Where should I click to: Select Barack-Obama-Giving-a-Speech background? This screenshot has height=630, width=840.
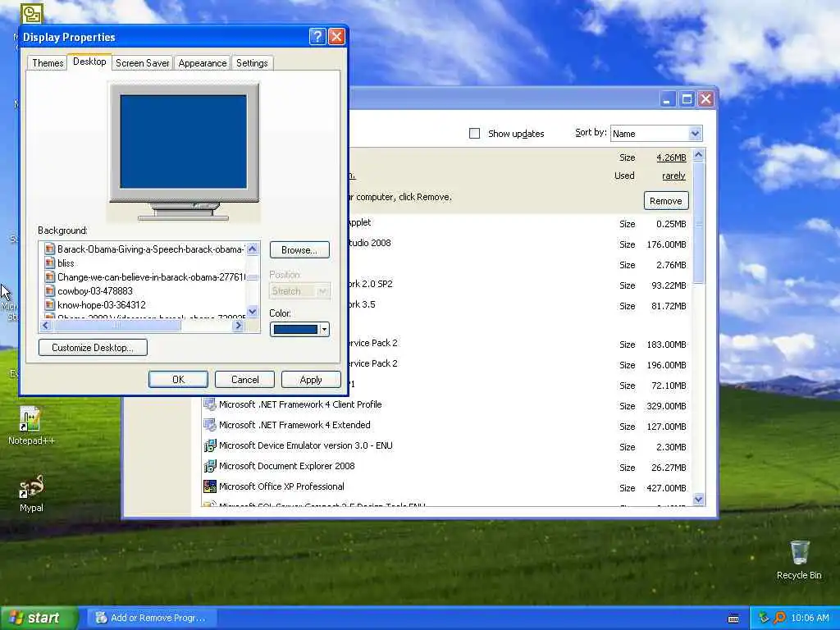click(x=151, y=249)
